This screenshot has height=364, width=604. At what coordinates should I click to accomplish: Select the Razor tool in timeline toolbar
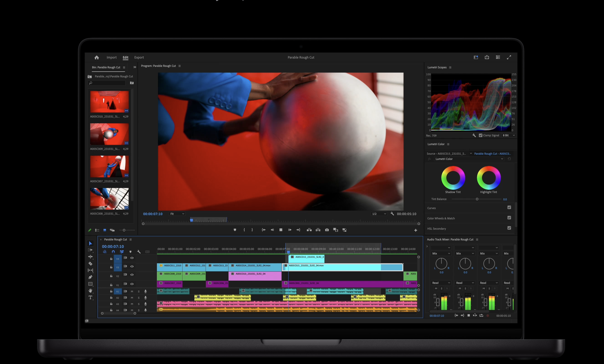[90, 264]
